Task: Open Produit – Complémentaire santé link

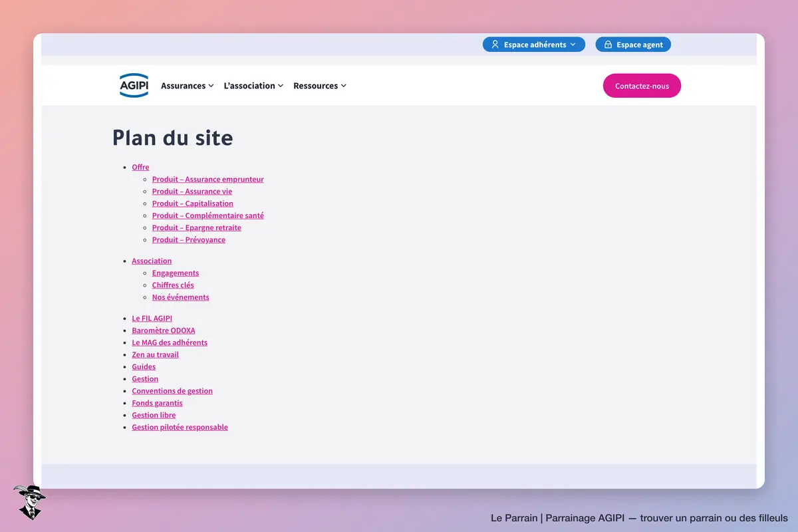Action: 207,215
